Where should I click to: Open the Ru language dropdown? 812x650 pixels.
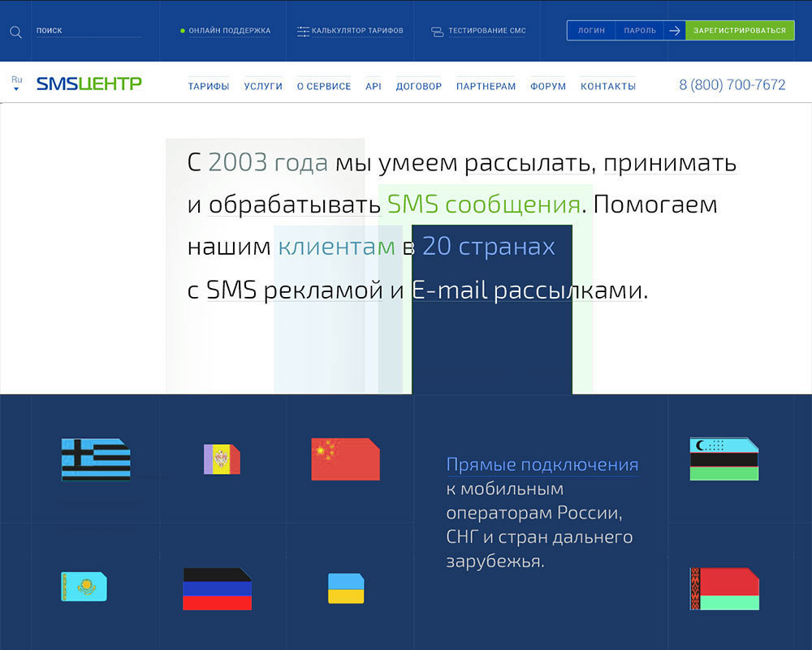16,83
